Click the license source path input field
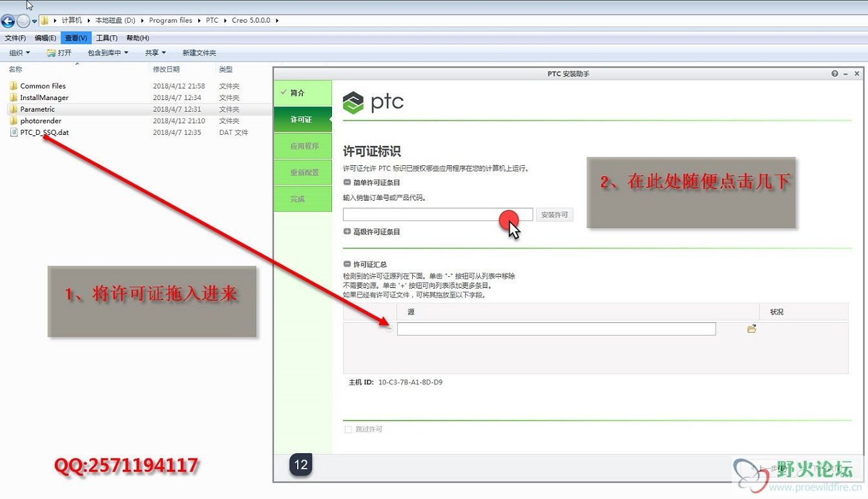 556,329
